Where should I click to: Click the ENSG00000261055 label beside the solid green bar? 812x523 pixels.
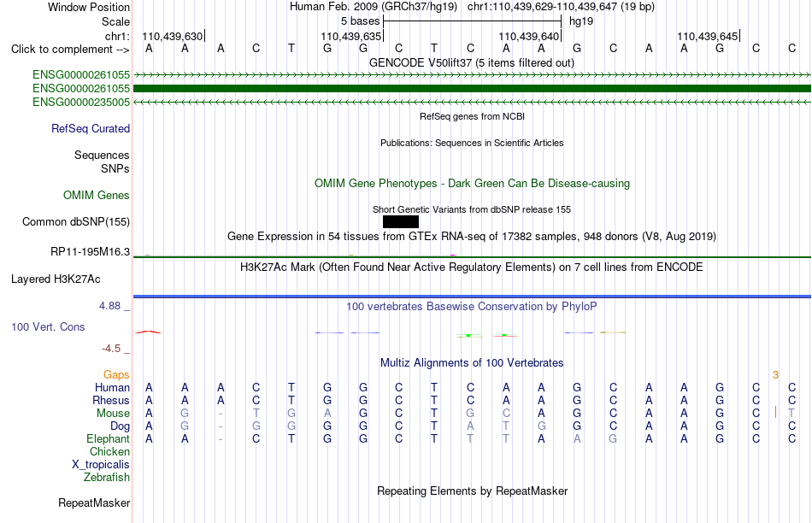point(81,89)
